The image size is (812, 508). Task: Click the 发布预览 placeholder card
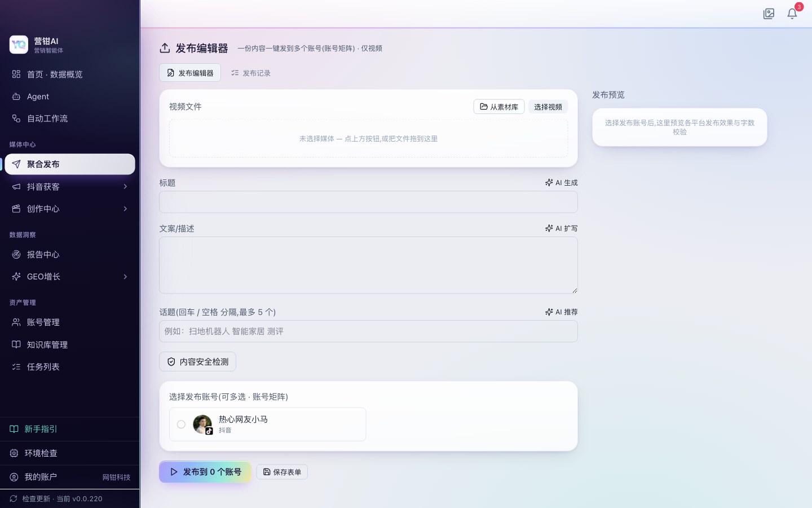tap(679, 127)
